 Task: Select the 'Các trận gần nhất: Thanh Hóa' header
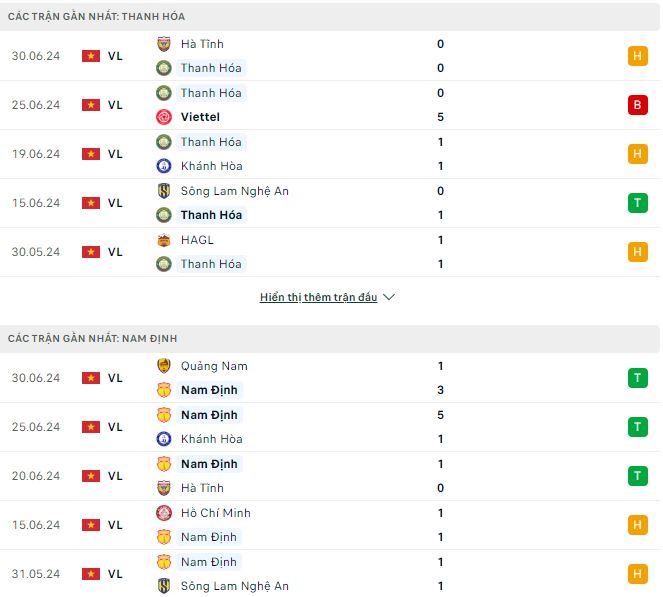point(330,16)
